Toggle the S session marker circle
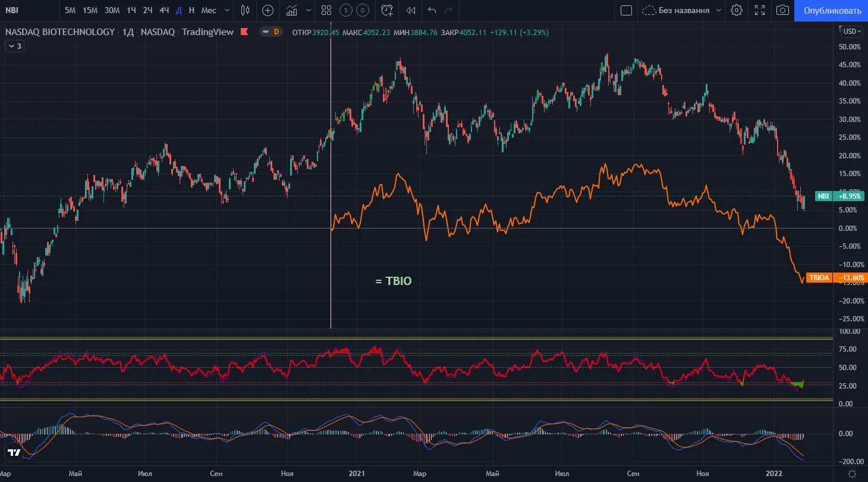Viewport: 868px width, 482px height. (345, 10)
